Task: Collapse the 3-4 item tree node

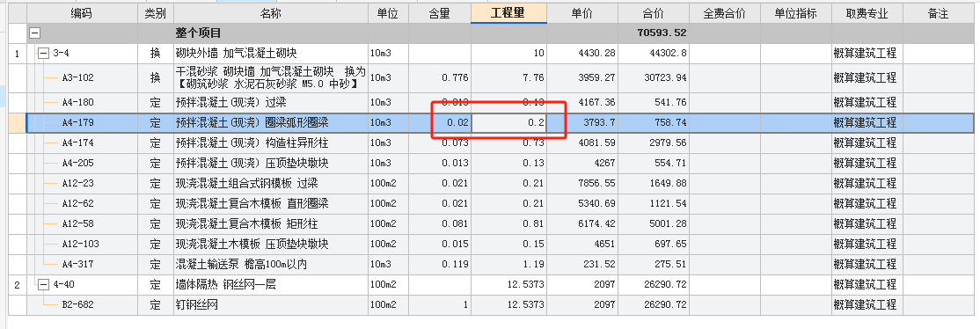Action: tap(44, 53)
